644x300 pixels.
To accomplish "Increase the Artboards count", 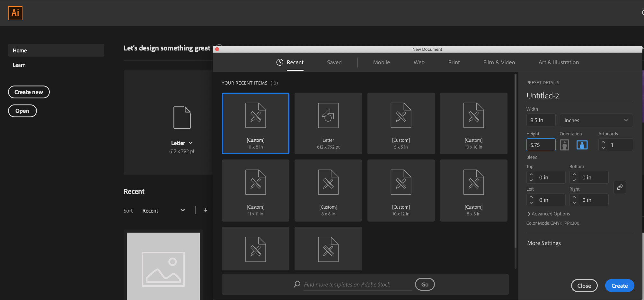I will click(x=603, y=142).
